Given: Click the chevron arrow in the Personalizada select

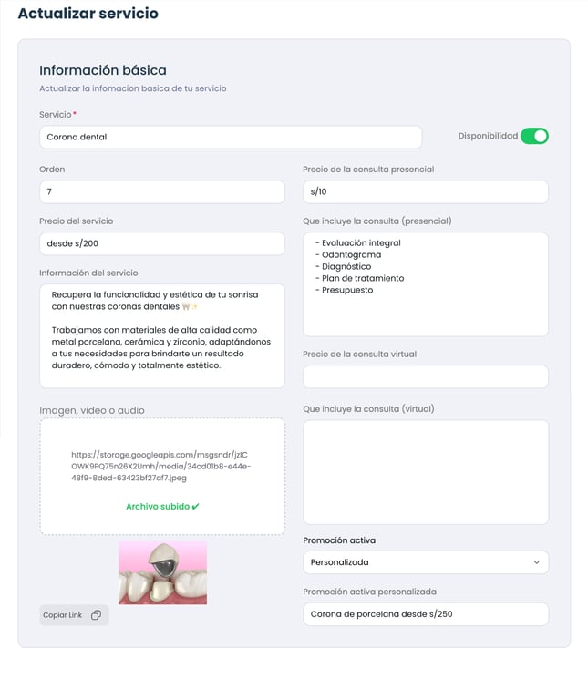Looking at the screenshot, I should pos(537,562).
